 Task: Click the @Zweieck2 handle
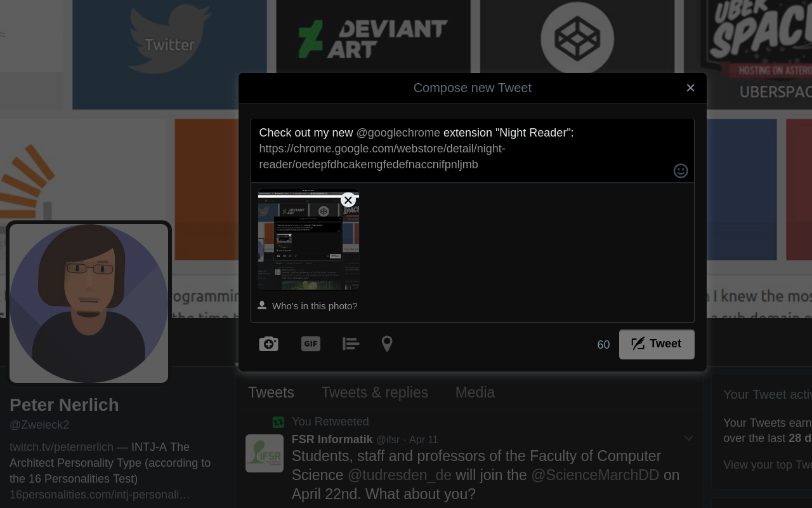tap(39, 425)
